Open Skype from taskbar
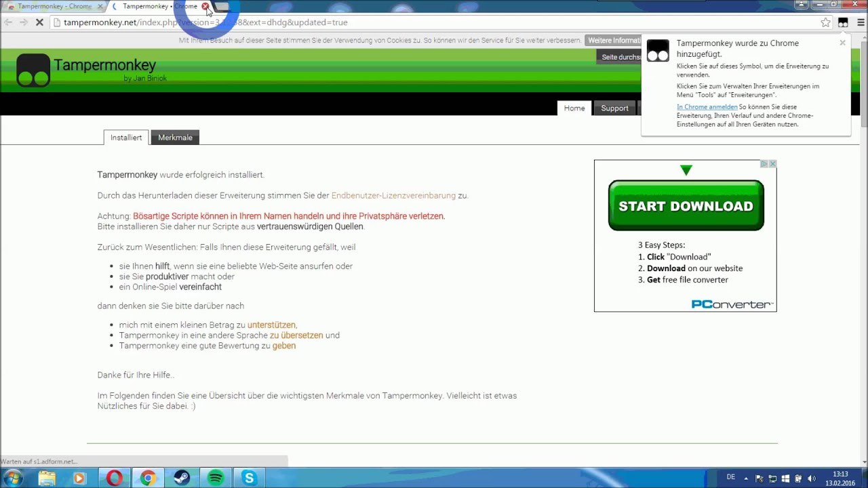 pyautogui.click(x=250, y=479)
